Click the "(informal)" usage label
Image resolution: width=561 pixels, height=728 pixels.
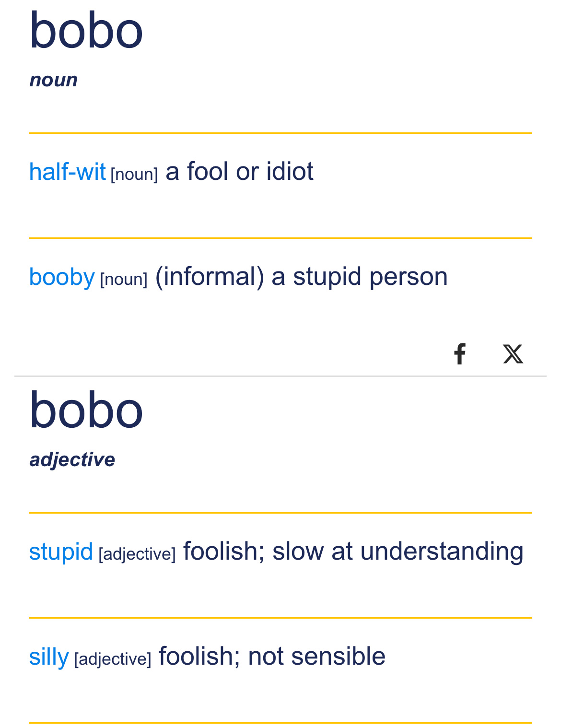(210, 277)
